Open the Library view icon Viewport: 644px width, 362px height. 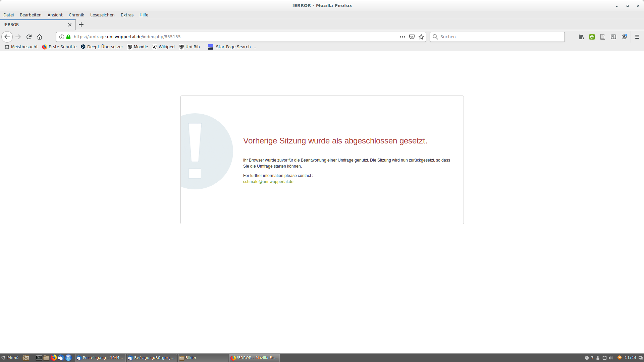(581, 37)
